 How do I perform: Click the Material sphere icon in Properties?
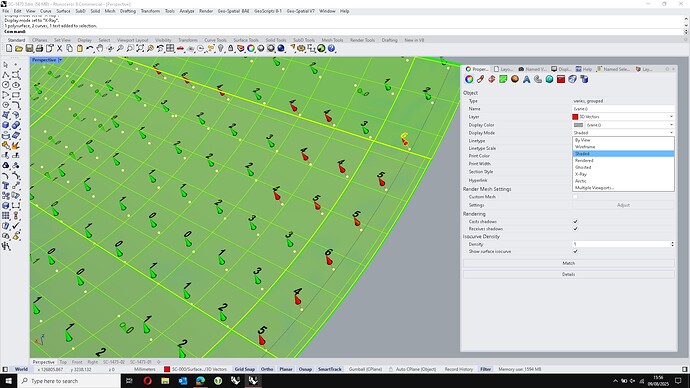tap(515, 79)
